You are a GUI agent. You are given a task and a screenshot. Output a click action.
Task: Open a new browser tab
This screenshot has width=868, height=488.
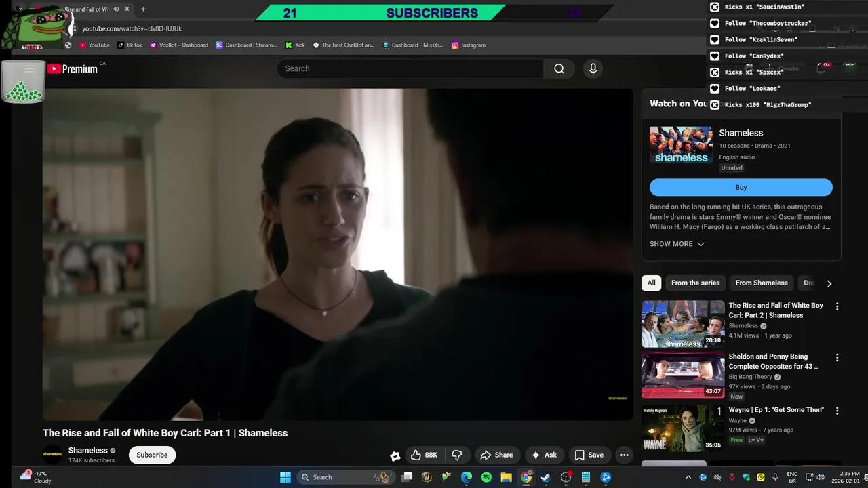coord(143,9)
